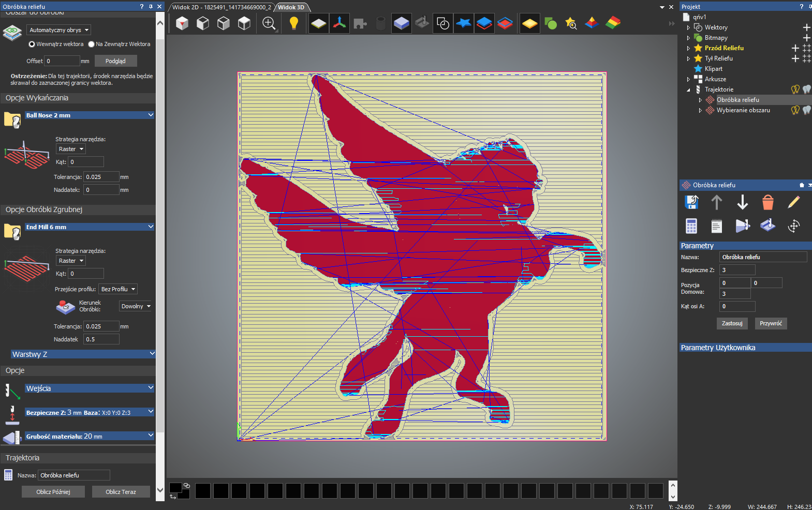This screenshot has width=812, height=510.
Task: Move the toolpath down with the arrow icon
Action: pos(743,202)
